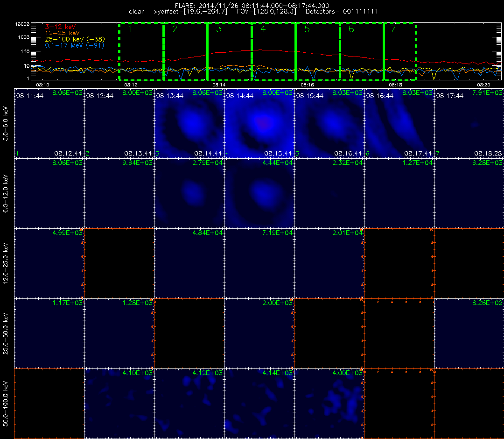Click the 08:20 time axis tick label
The image size is (504, 439).
pyautogui.click(x=484, y=85)
